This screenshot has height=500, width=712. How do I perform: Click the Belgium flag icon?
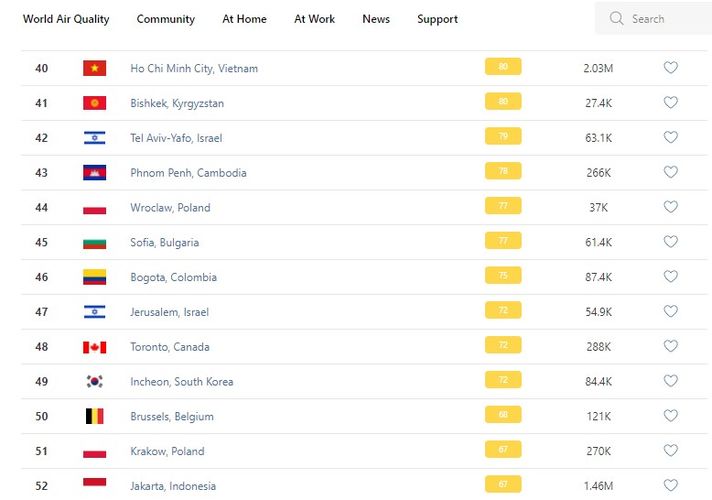tap(95, 416)
